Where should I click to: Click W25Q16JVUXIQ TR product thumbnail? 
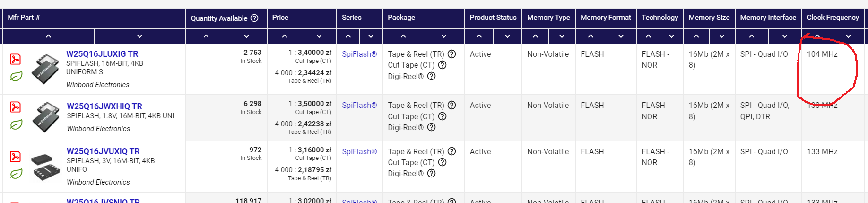(45, 167)
